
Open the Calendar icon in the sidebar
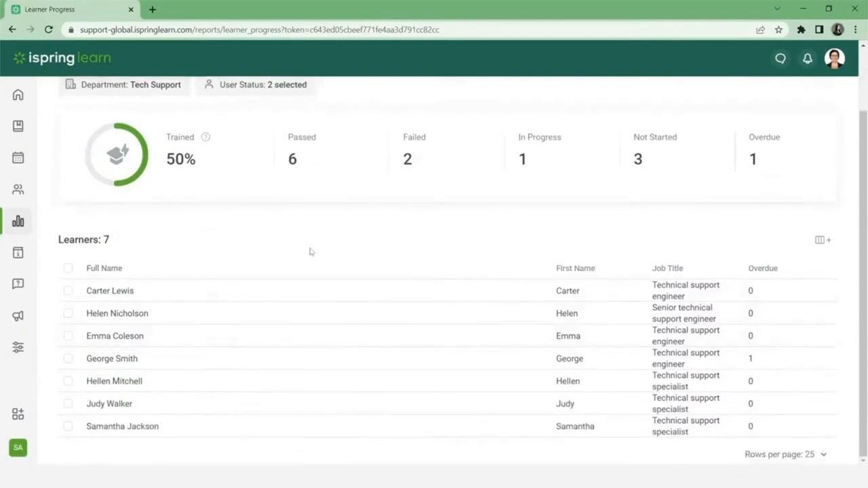(18, 157)
